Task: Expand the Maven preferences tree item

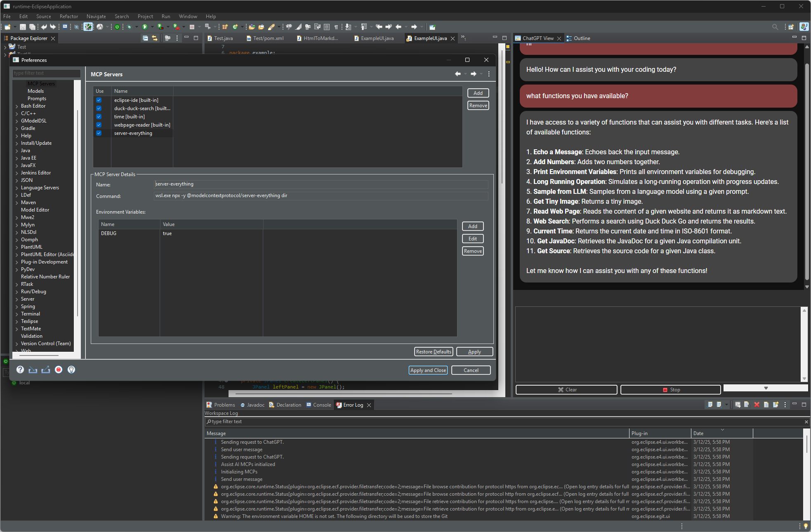Action: point(17,202)
